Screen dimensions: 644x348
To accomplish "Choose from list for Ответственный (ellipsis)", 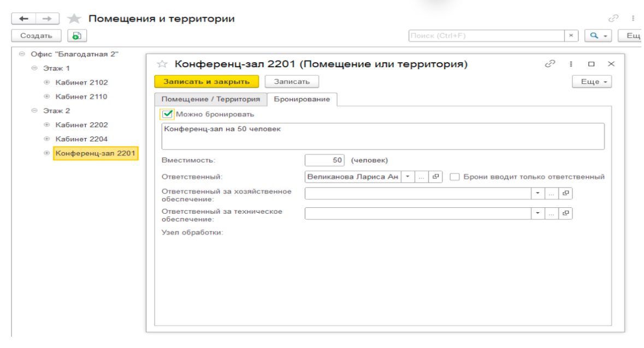I will (421, 177).
